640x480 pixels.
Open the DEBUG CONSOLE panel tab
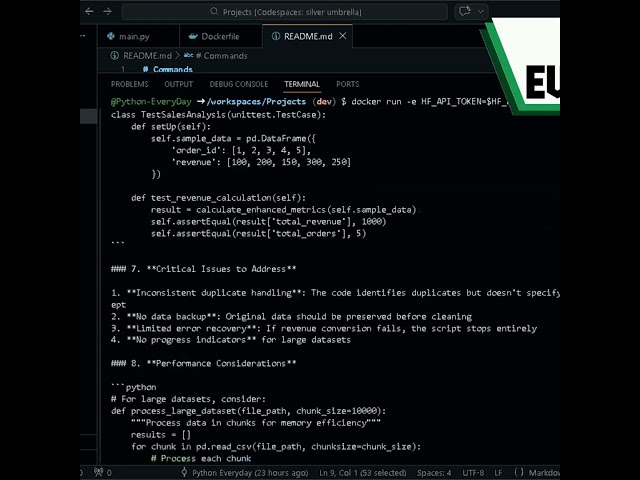point(239,84)
